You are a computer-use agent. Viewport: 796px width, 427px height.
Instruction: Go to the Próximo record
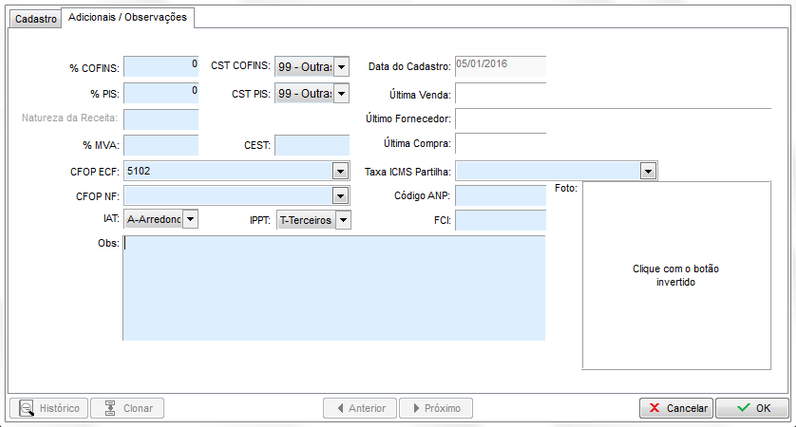(x=435, y=408)
